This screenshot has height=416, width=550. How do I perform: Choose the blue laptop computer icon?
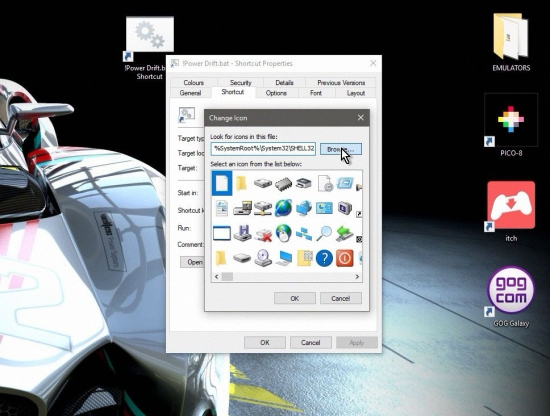pos(284,259)
